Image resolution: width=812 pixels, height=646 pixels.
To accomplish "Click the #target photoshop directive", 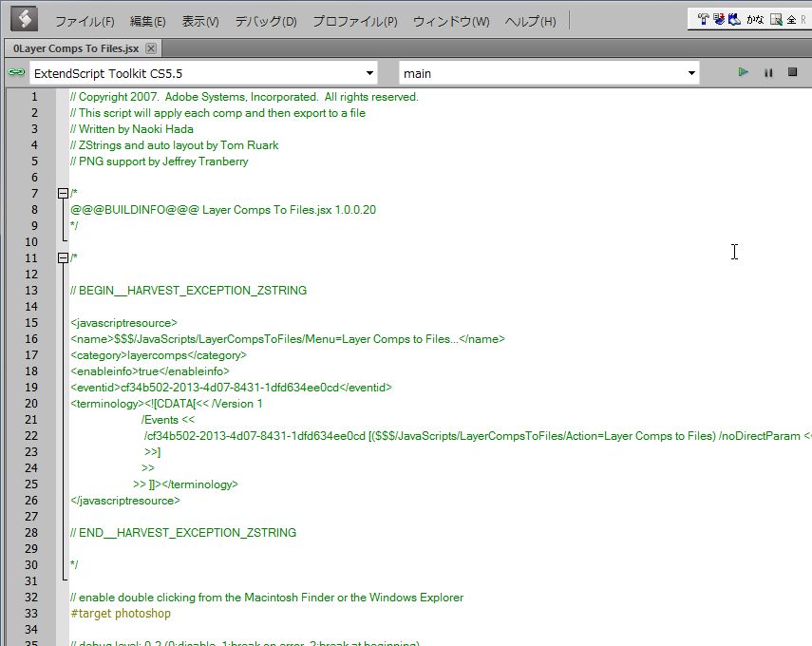I will (x=121, y=614).
